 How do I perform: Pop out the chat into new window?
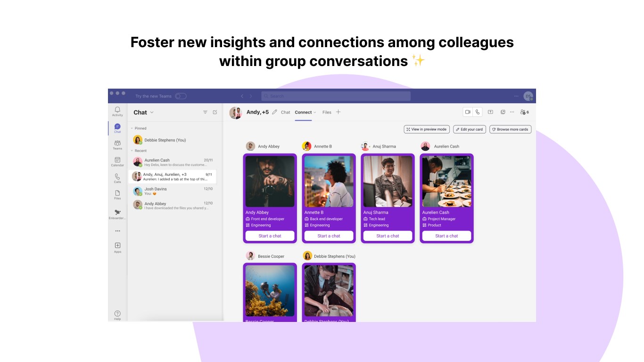click(x=503, y=112)
